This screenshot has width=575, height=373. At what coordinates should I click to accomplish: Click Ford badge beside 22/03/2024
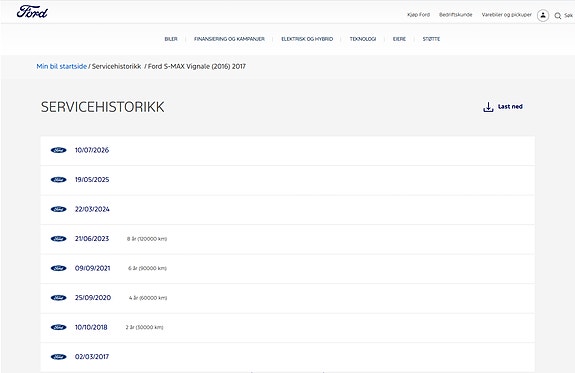point(59,209)
